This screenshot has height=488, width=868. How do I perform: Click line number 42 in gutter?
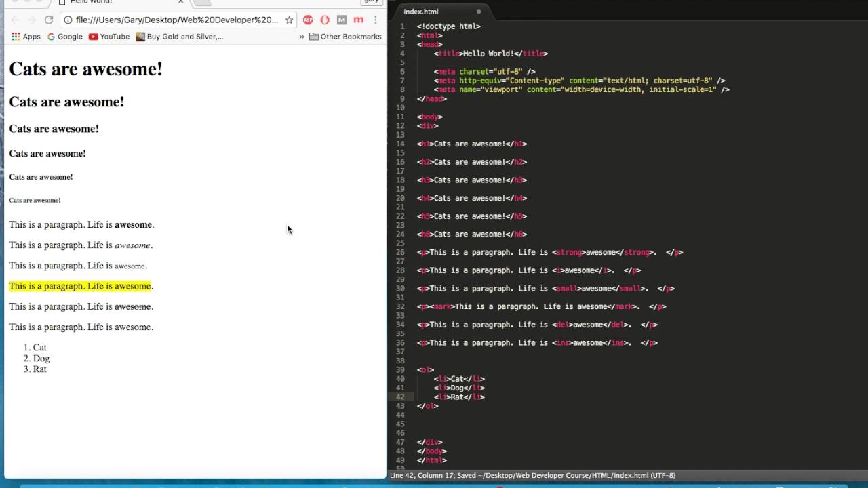400,397
